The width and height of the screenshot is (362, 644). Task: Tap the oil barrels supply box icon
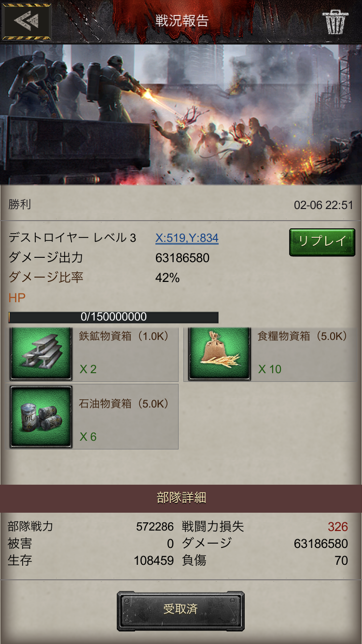[x=41, y=417]
